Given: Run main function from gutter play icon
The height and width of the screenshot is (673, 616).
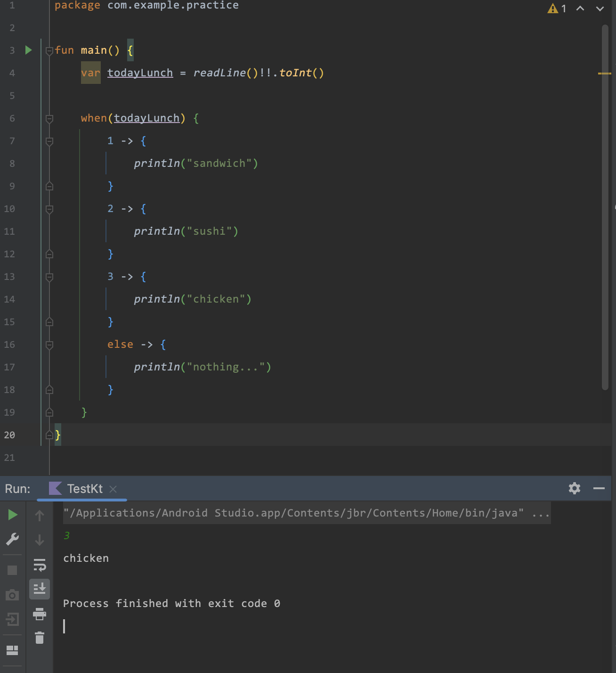Looking at the screenshot, I should pyautogui.click(x=28, y=50).
